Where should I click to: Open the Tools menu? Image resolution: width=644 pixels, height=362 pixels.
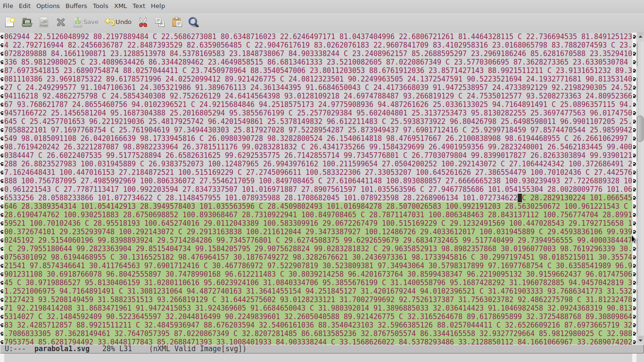point(100,6)
